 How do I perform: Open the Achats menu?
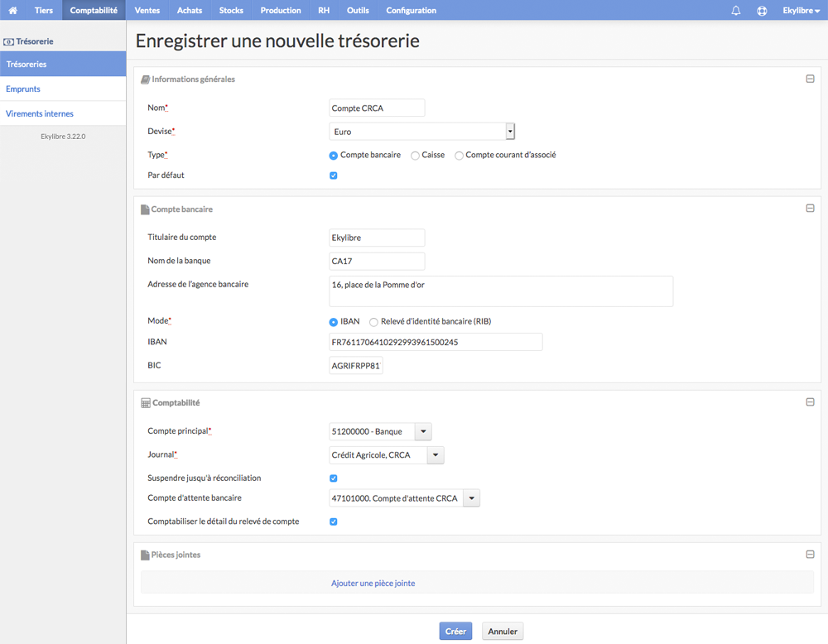point(190,10)
